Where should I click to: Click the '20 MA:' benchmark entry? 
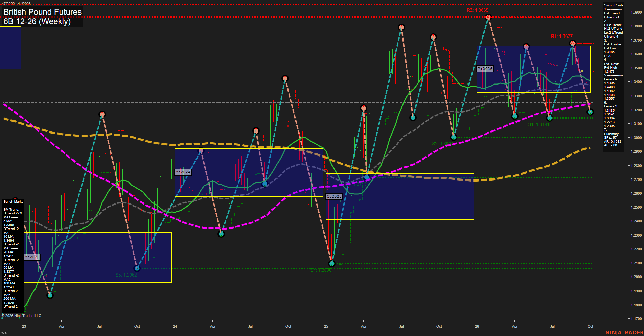click(9, 252)
